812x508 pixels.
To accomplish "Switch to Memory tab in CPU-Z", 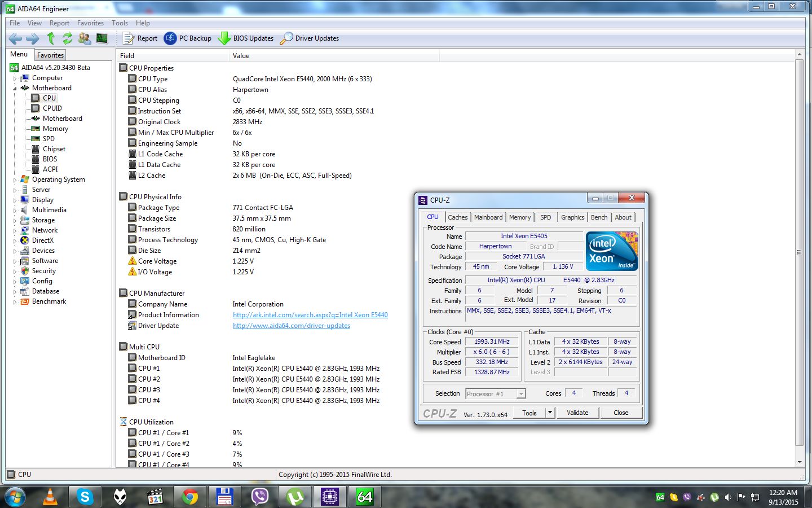I will 520,217.
